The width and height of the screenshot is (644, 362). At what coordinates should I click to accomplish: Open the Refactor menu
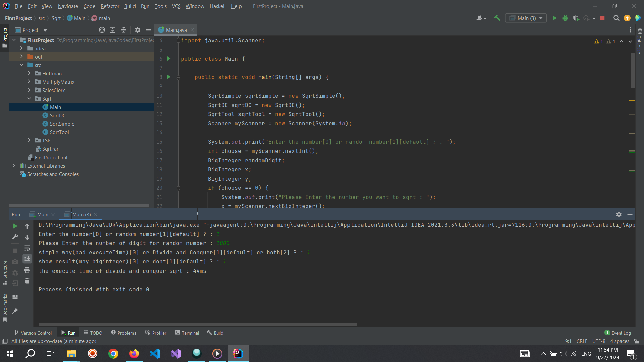110,6
